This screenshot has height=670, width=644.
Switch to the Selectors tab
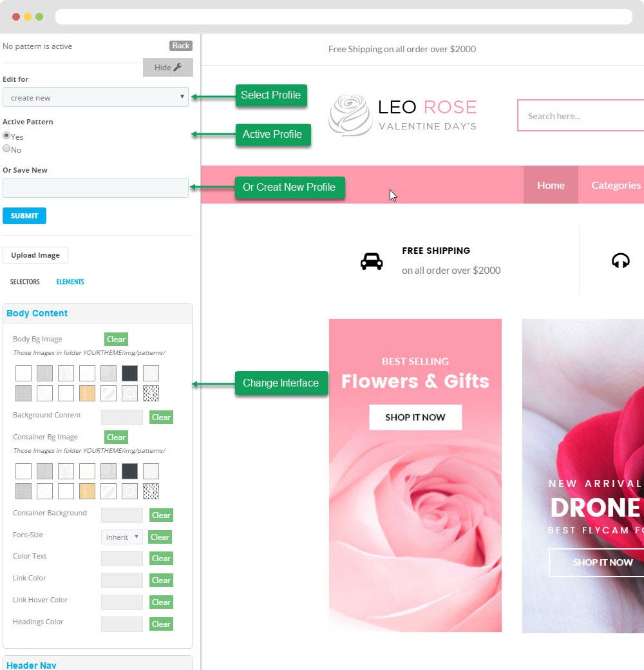pos(24,282)
